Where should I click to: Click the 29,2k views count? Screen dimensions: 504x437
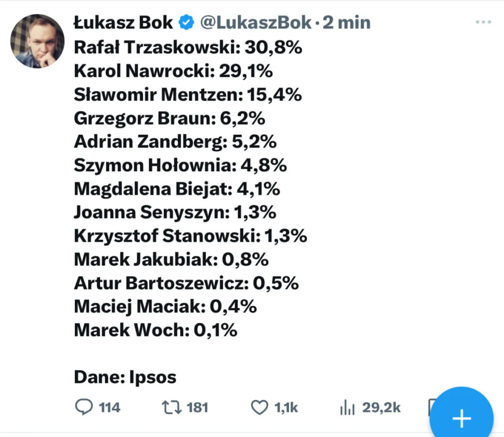click(x=381, y=407)
